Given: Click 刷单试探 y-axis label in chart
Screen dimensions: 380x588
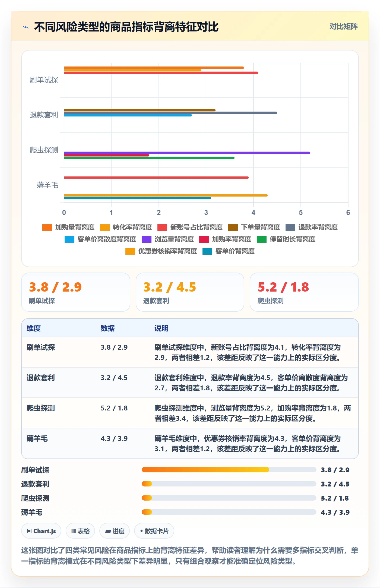Looking at the screenshot, I should [x=44, y=80].
